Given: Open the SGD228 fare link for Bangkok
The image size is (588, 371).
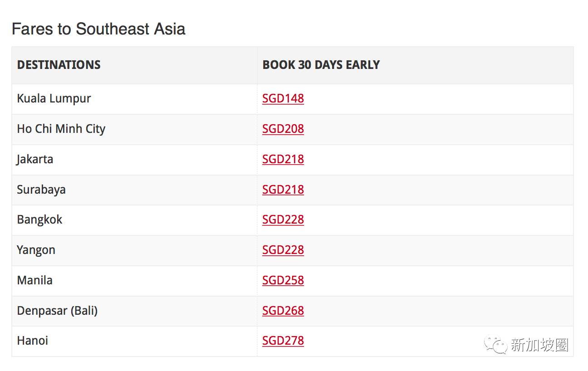Looking at the screenshot, I should [283, 220].
